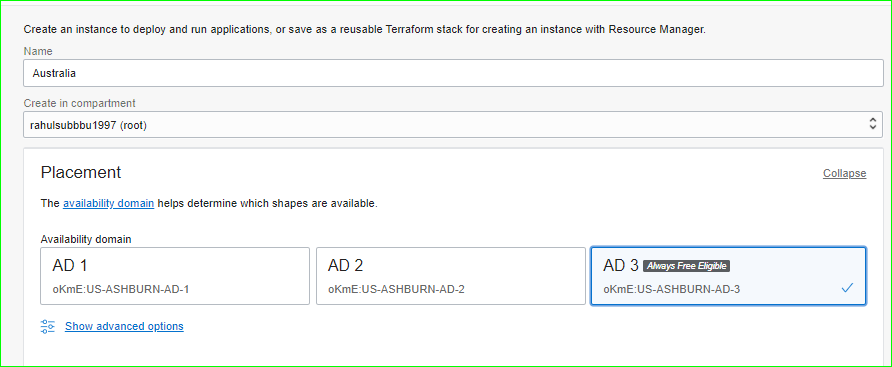
Task: Click the oKmE:US-ASHBURN-AD-1 label
Action: point(121,289)
